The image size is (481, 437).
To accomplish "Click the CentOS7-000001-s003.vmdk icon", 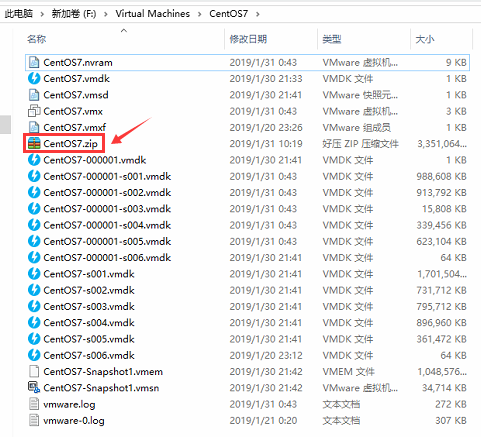I will [x=34, y=209].
